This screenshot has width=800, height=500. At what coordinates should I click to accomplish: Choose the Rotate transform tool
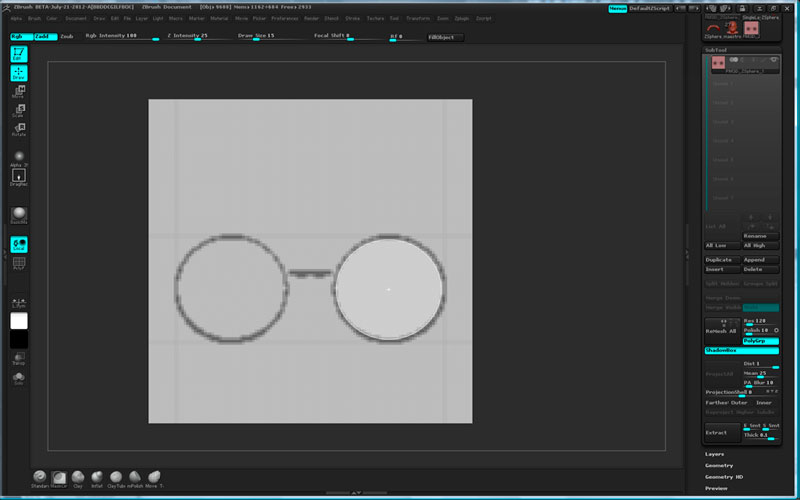[19, 130]
